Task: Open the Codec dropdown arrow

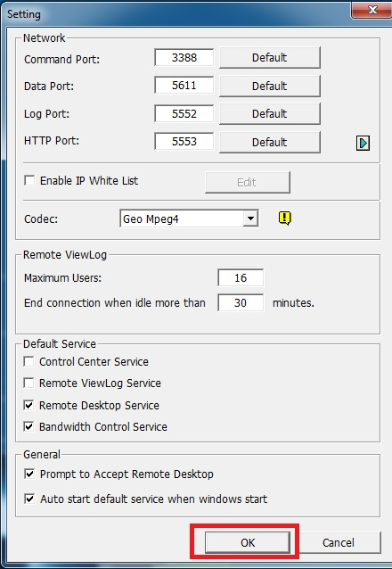Action: coord(250,219)
